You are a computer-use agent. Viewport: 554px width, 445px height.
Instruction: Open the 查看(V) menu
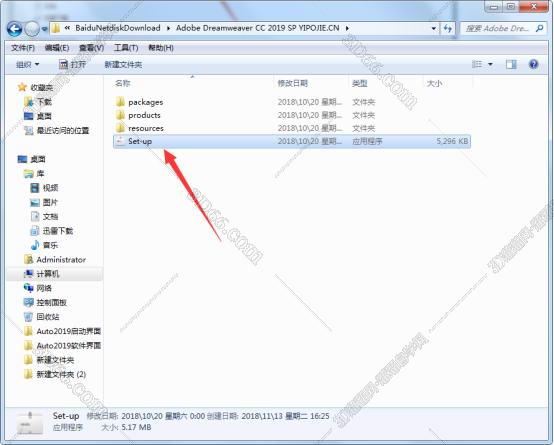(92, 48)
